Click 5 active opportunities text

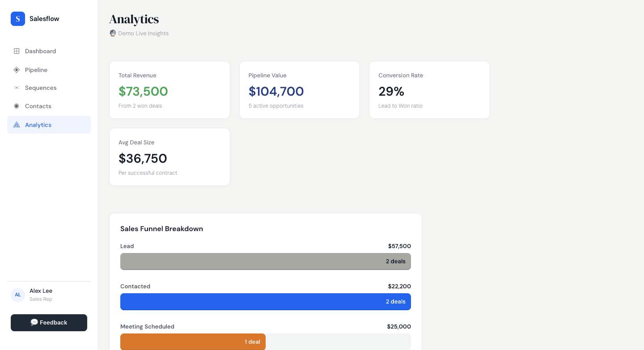[x=276, y=106]
